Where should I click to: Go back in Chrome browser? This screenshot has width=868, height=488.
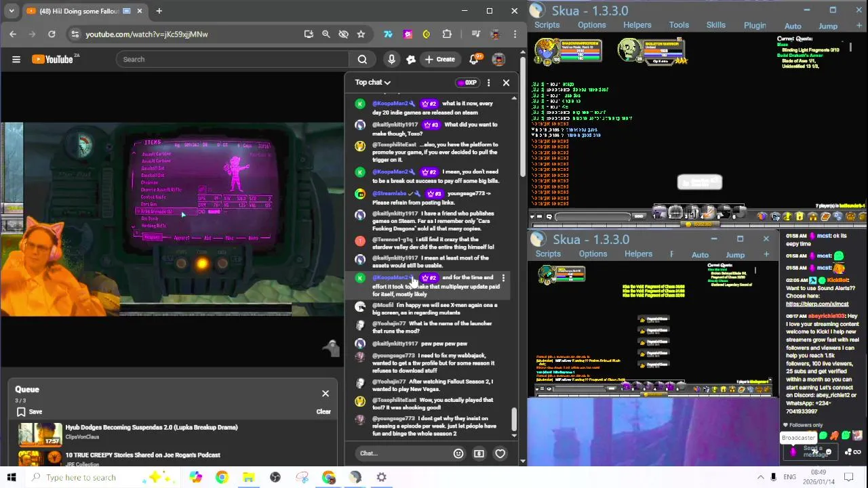click(x=13, y=34)
